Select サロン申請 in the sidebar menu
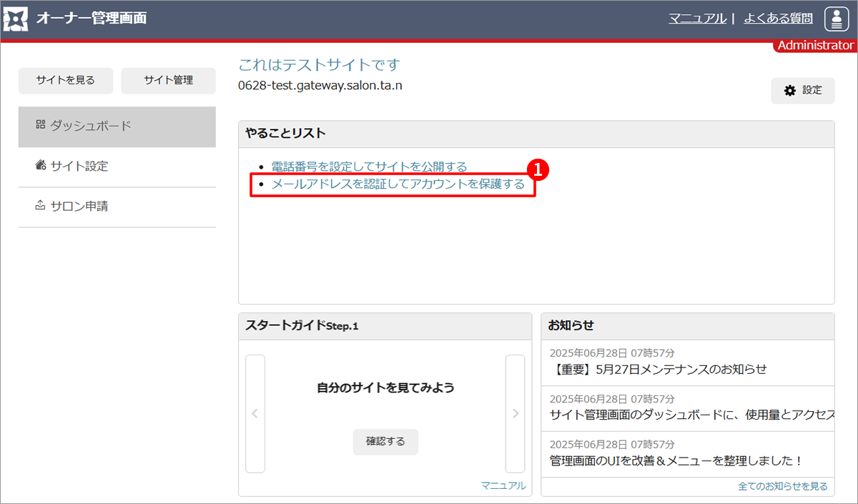Viewport: 858px width, 504px height. click(x=79, y=207)
